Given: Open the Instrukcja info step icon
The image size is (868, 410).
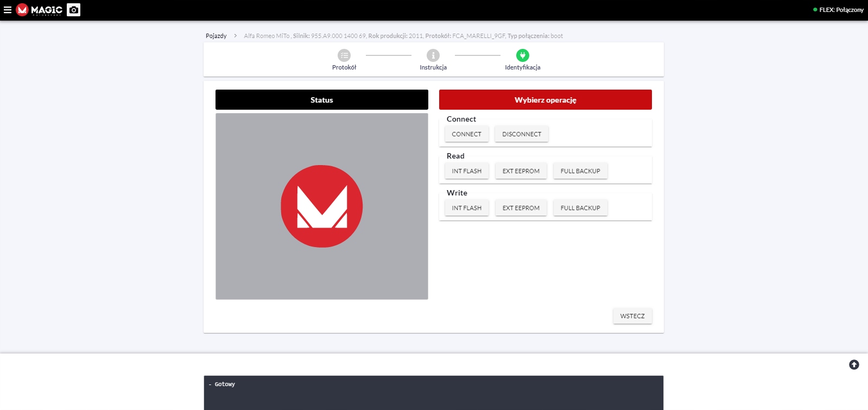Looking at the screenshot, I should 433,55.
